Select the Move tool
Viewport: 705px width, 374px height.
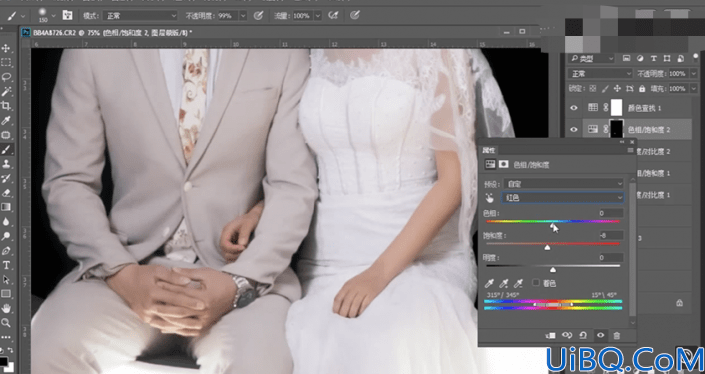[6, 48]
